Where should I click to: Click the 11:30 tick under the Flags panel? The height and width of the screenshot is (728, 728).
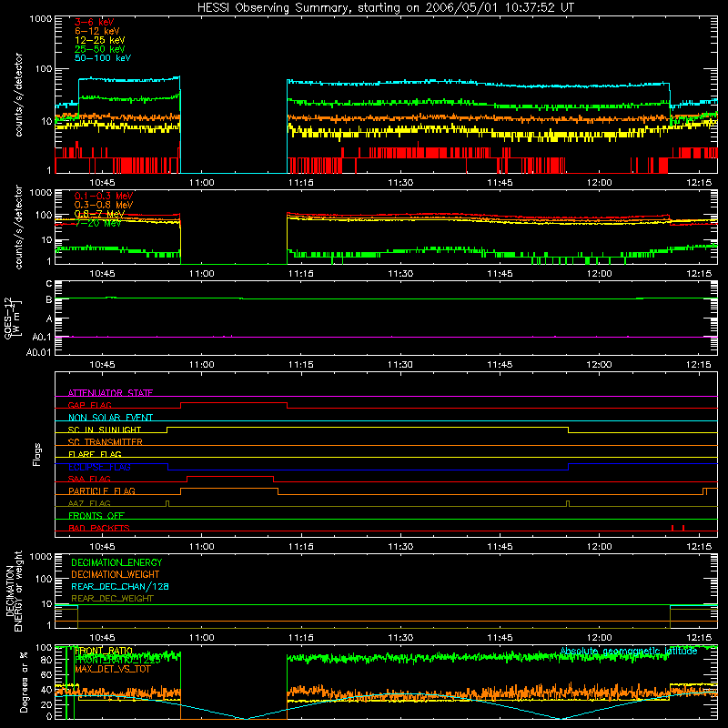(x=400, y=547)
